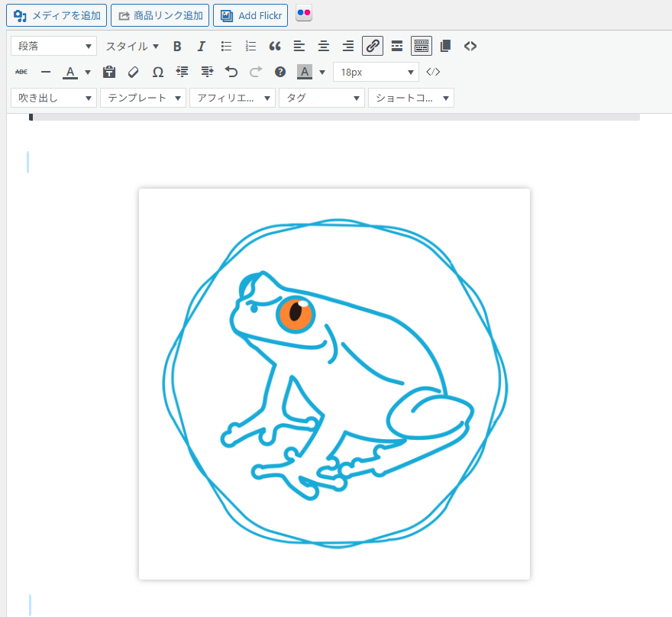Insert a horizontal line
The height and width of the screenshot is (617, 672).
pyautogui.click(x=46, y=72)
